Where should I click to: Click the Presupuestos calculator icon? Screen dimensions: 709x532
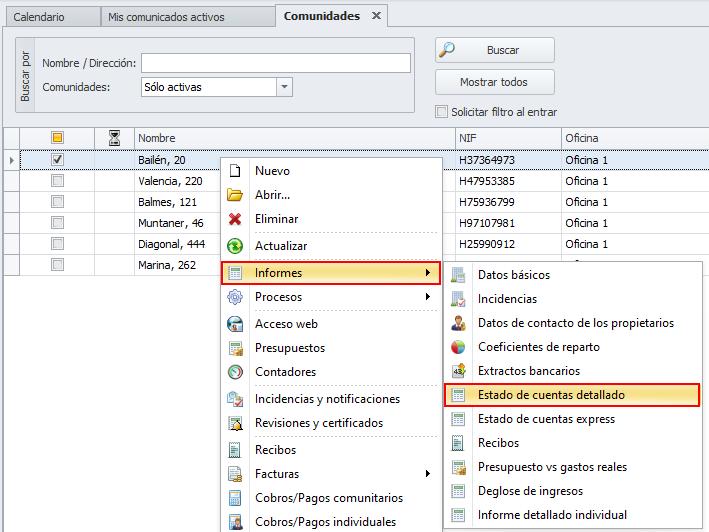click(x=236, y=348)
